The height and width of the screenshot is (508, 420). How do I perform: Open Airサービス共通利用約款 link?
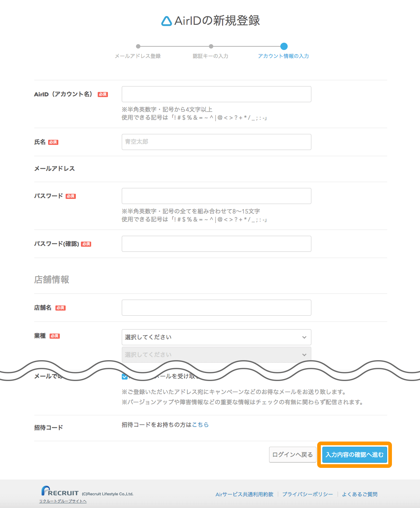(244, 494)
